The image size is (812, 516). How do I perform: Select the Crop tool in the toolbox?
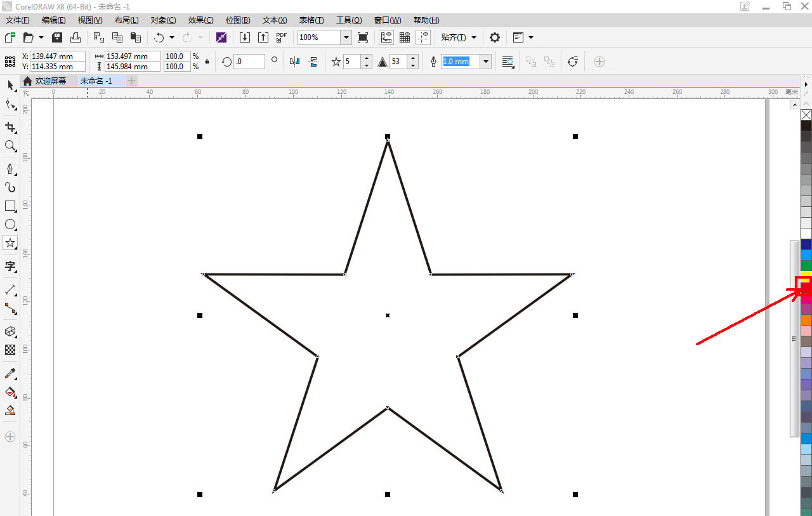tap(10, 127)
